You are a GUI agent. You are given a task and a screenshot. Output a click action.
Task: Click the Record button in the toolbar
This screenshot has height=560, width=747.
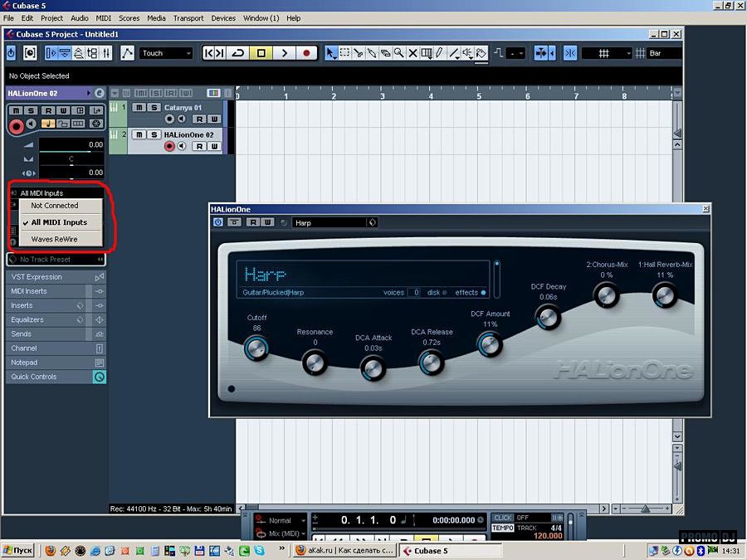tap(307, 53)
